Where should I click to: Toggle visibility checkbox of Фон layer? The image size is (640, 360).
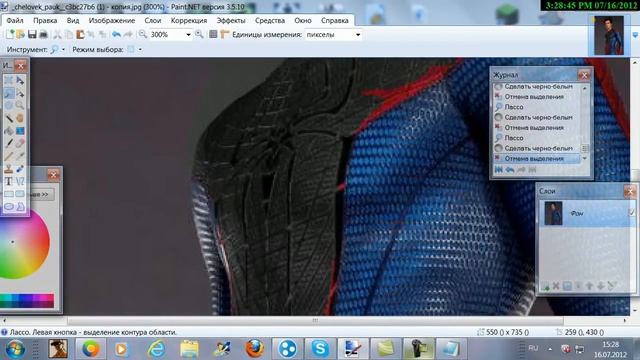[631, 213]
